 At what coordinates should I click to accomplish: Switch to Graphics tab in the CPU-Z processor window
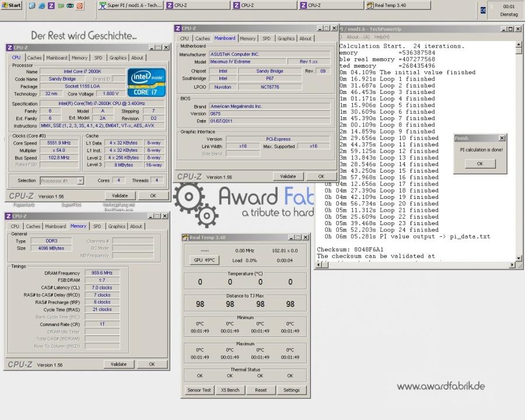[118, 58]
